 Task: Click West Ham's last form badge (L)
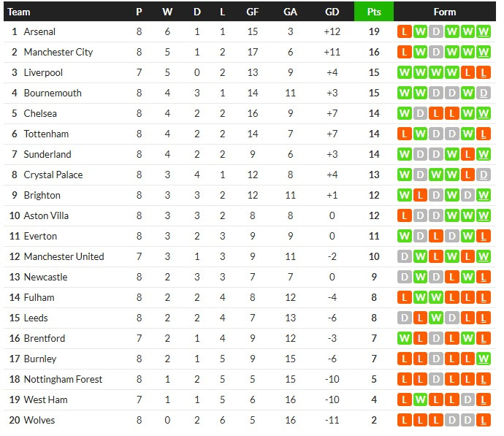pos(484,400)
